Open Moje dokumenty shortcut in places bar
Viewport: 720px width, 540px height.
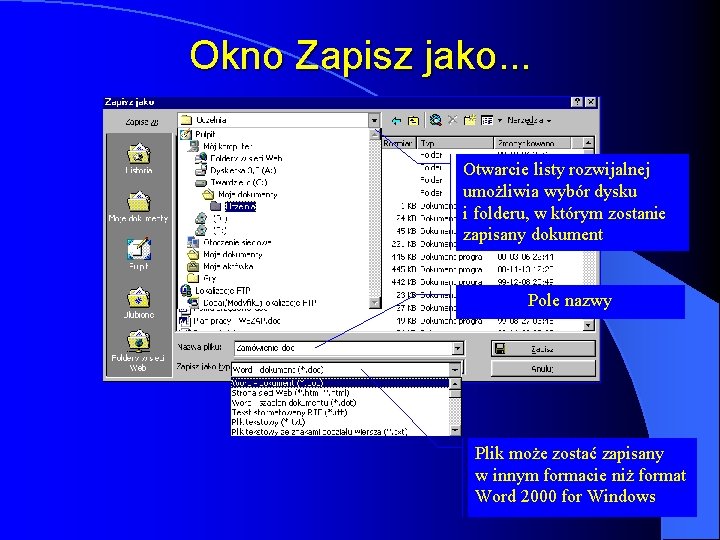139,207
